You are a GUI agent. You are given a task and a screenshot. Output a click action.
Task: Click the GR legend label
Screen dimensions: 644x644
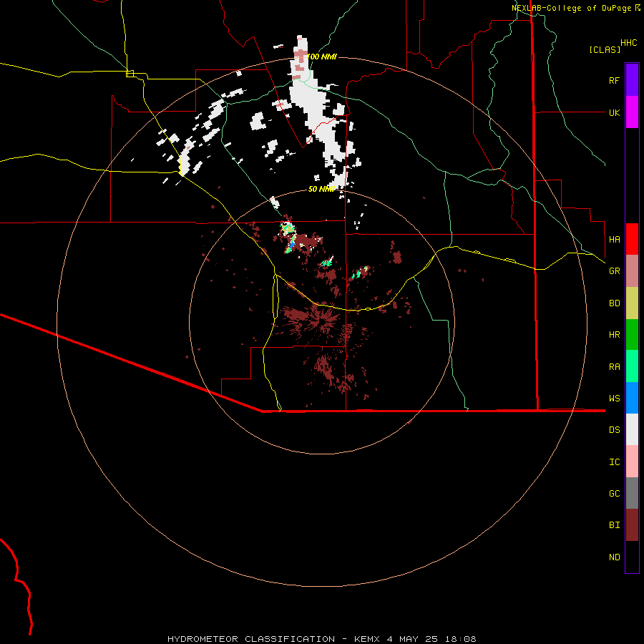click(x=614, y=271)
